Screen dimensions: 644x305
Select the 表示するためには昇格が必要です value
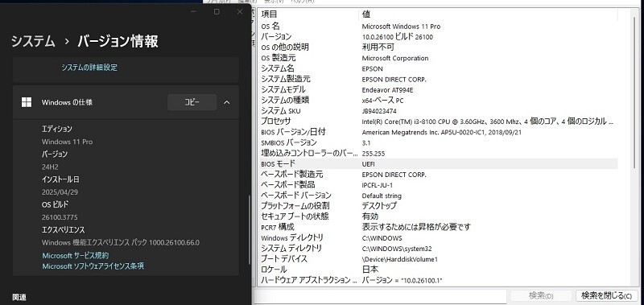click(416, 227)
